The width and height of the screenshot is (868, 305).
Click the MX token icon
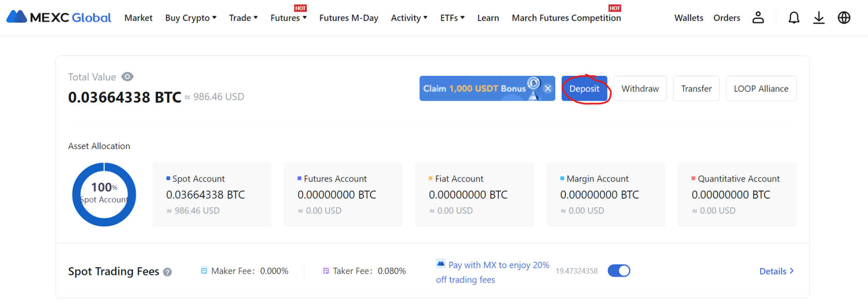(x=441, y=264)
